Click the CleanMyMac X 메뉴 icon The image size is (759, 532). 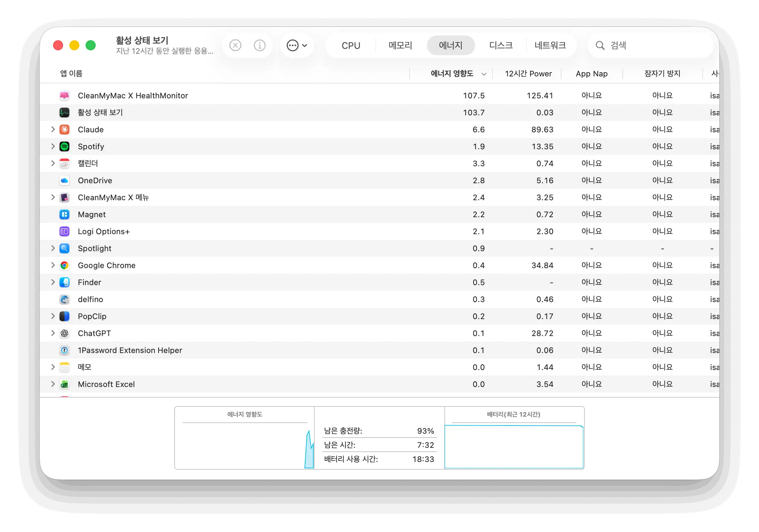point(64,197)
